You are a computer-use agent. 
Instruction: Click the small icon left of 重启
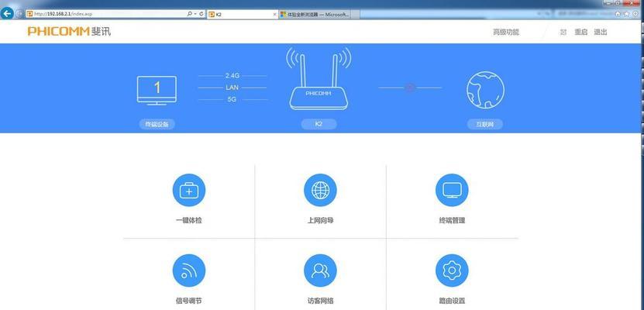[563, 32]
